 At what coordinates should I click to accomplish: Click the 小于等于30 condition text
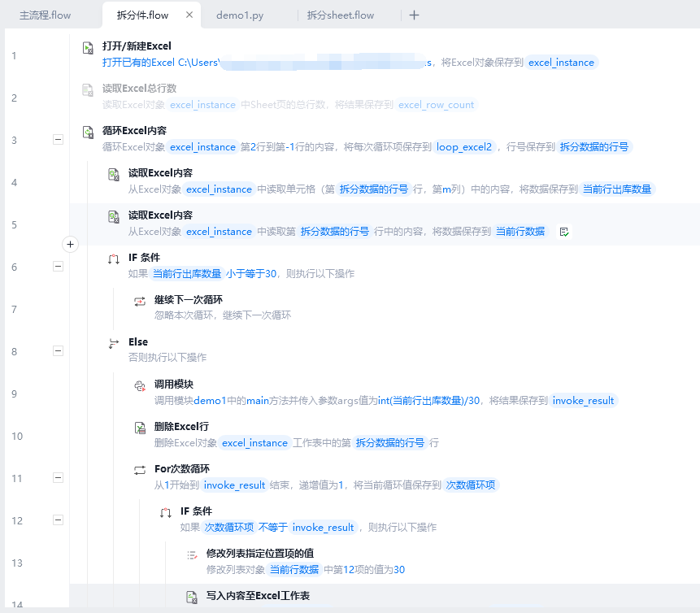tap(251, 274)
